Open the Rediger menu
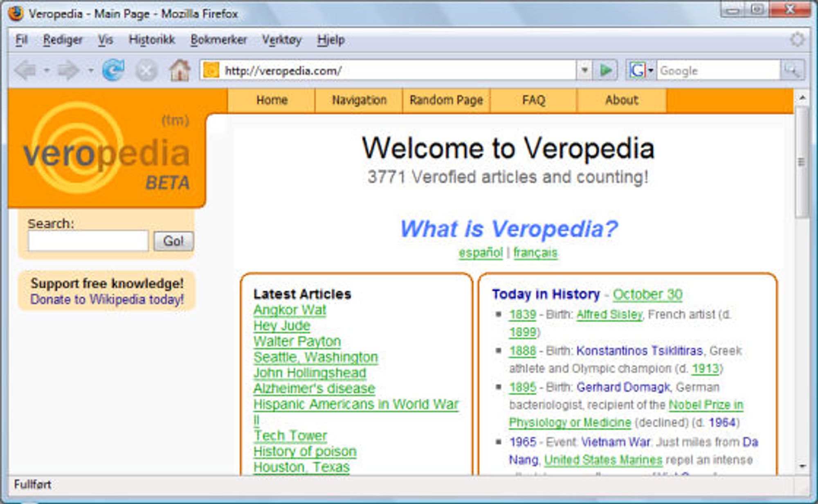Image resolution: width=818 pixels, height=504 pixels. pos(63,40)
